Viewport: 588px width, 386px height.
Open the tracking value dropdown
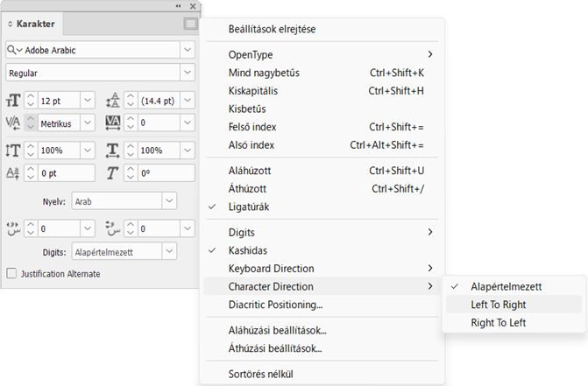coord(188,123)
